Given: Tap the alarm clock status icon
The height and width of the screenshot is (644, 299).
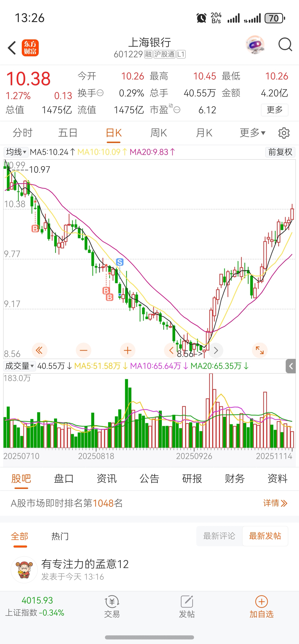Looking at the screenshot, I should pos(201,18).
